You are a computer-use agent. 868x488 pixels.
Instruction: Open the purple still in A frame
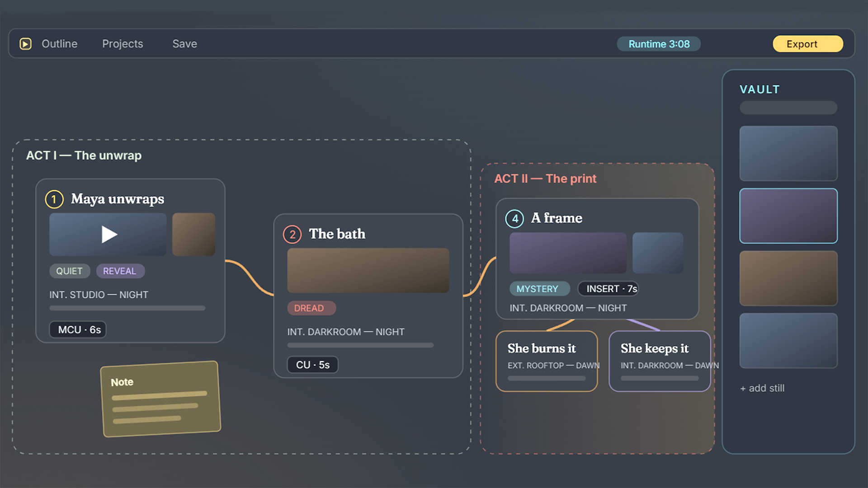click(568, 253)
